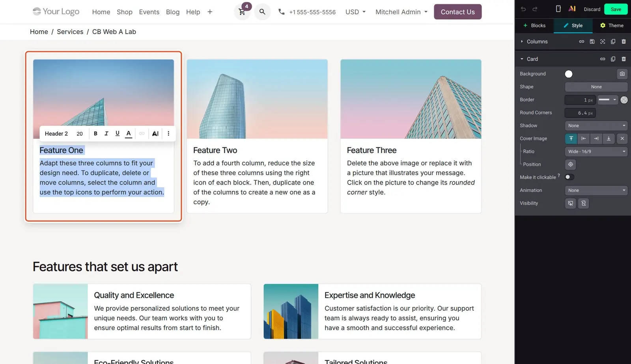The image size is (631, 364).
Task: Pick the border color swatch
Action: (x=624, y=100)
